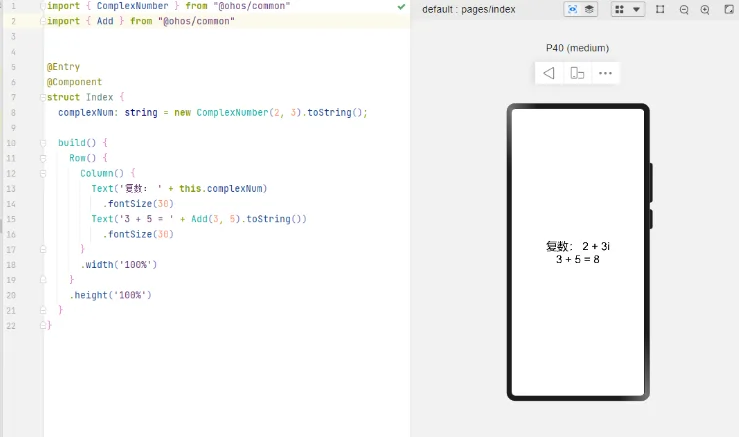Image resolution: width=739 pixels, height=437 pixels.
Task: Click 'Add' in the line 2 import
Action: point(105,21)
